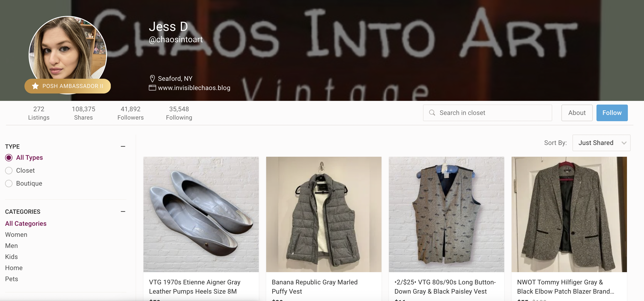Viewport: 644px width, 301px height.
Task: View the 41,892 Followers count
Action: coord(131,113)
